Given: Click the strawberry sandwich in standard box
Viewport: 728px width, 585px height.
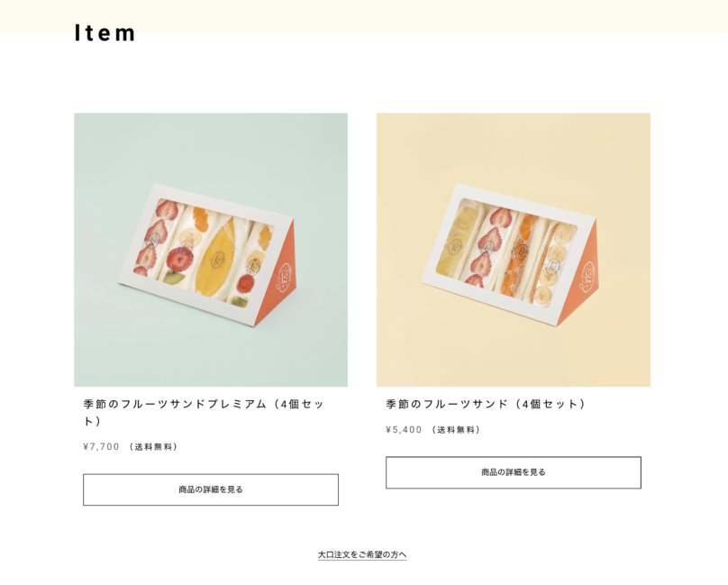Looking at the screenshot, I should tap(488, 246).
